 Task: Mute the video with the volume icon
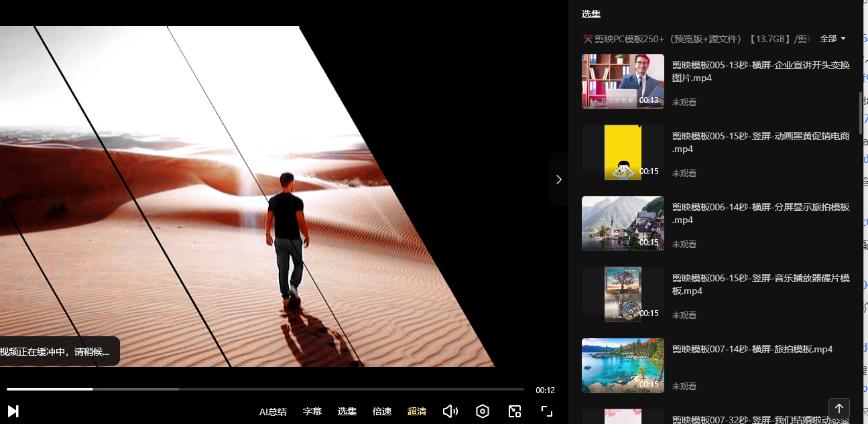[450, 411]
